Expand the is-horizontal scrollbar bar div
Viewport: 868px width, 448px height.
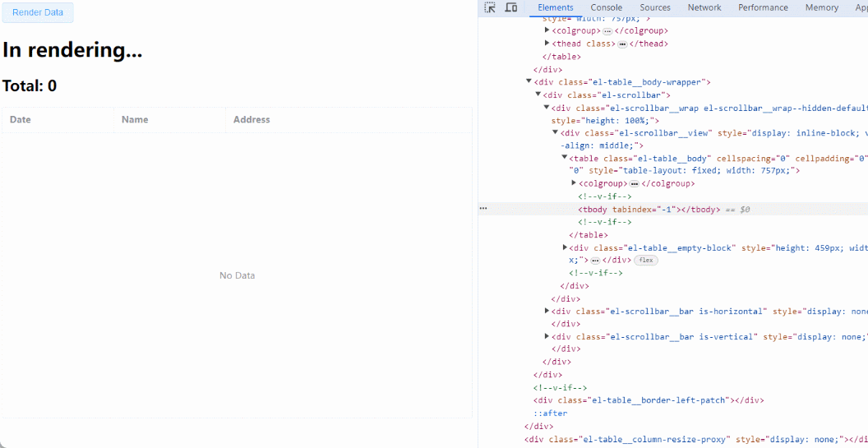(x=547, y=311)
